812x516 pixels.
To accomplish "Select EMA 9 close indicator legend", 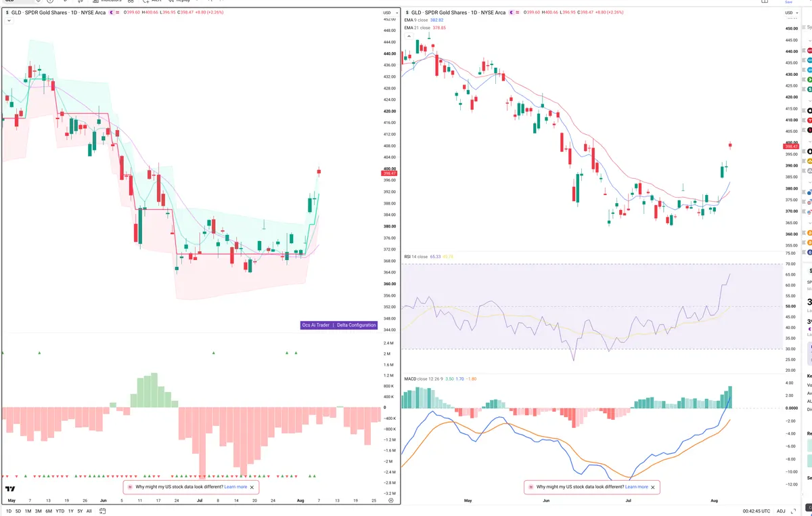I will coord(422,20).
